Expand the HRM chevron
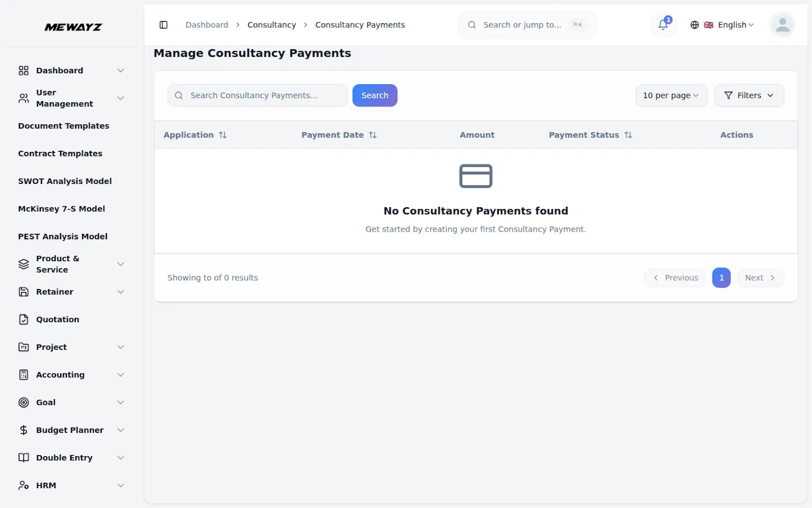Viewport: 812px width, 508px height. (121, 486)
